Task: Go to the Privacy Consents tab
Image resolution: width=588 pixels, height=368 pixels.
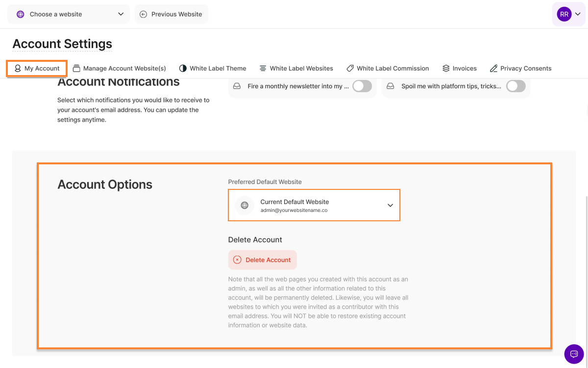Action: (x=520, y=68)
